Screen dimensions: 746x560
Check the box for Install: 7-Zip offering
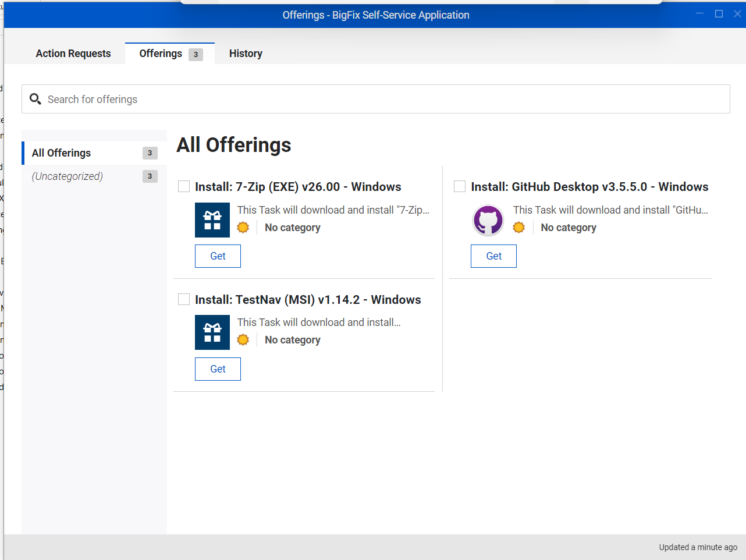coord(184,186)
